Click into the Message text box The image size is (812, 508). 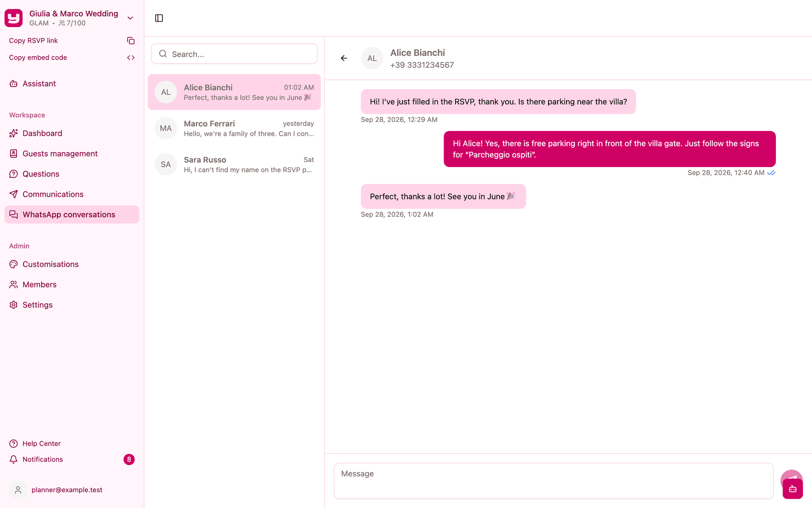pyautogui.click(x=554, y=481)
